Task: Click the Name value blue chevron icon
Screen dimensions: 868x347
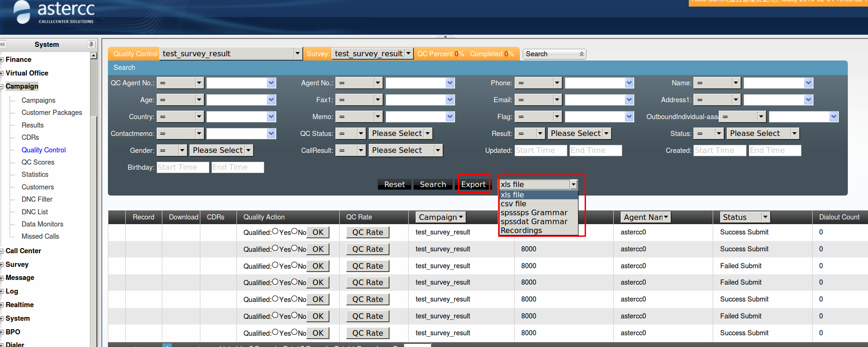Action: pyautogui.click(x=808, y=83)
